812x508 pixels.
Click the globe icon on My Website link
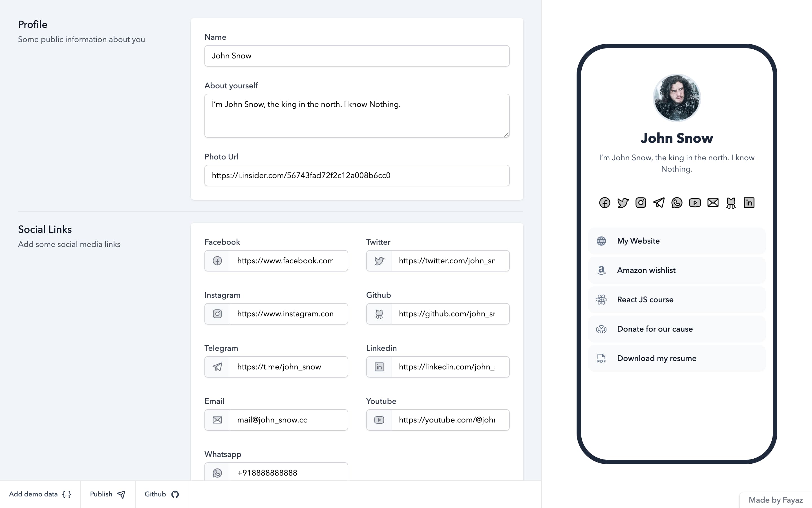[601, 241]
